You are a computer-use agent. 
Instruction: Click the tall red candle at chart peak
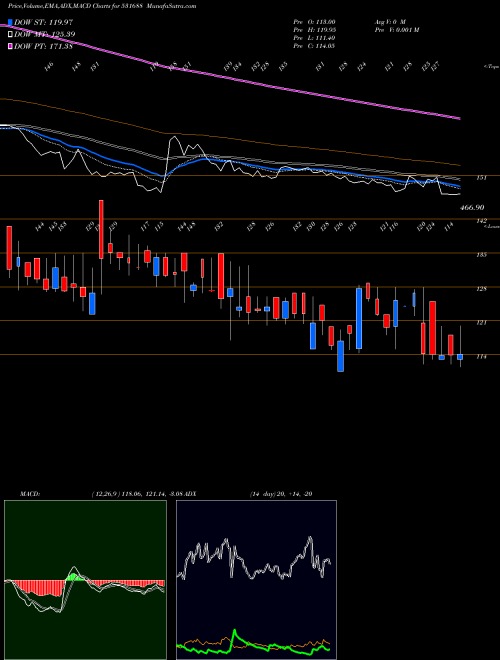click(101, 229)
